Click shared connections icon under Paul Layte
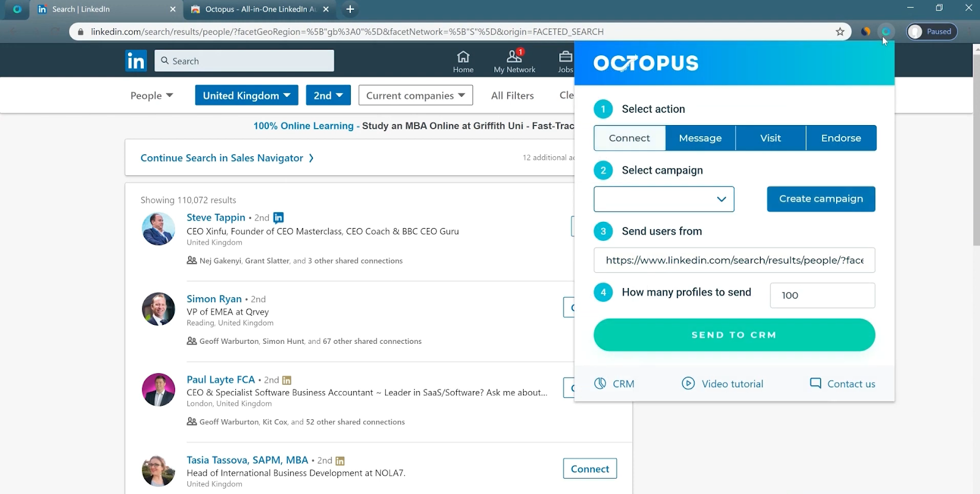Viewport: 980px width, 494px height. click(x=192, y=422)
